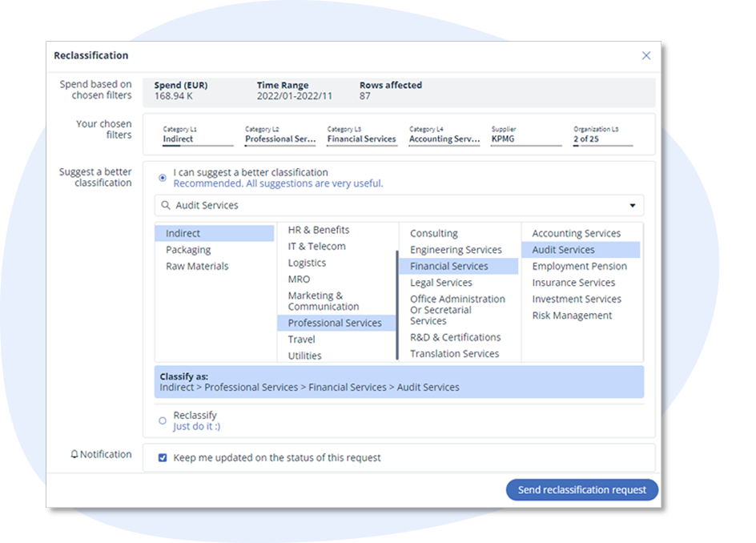Open the Category L1 Indirect filter

pyautogui.click(x=197, y=135)
